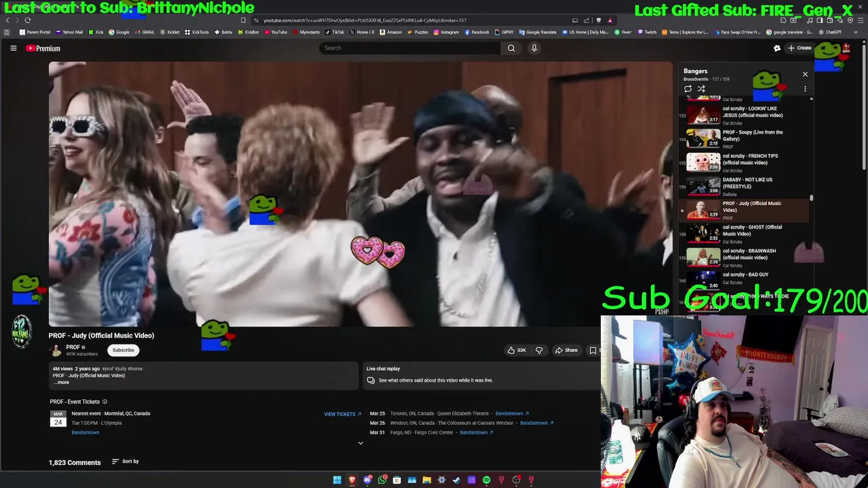Screen dimensions: 868x488
Task: Open the Instagram bookmark
Action: pyautogui.click(x=446, y=32)
